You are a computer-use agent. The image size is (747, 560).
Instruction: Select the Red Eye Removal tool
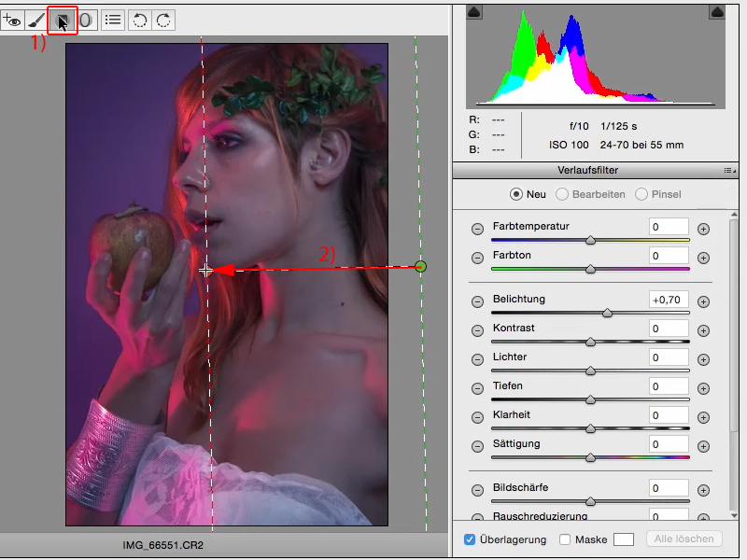pyautogui.click(x=12, y=20)
